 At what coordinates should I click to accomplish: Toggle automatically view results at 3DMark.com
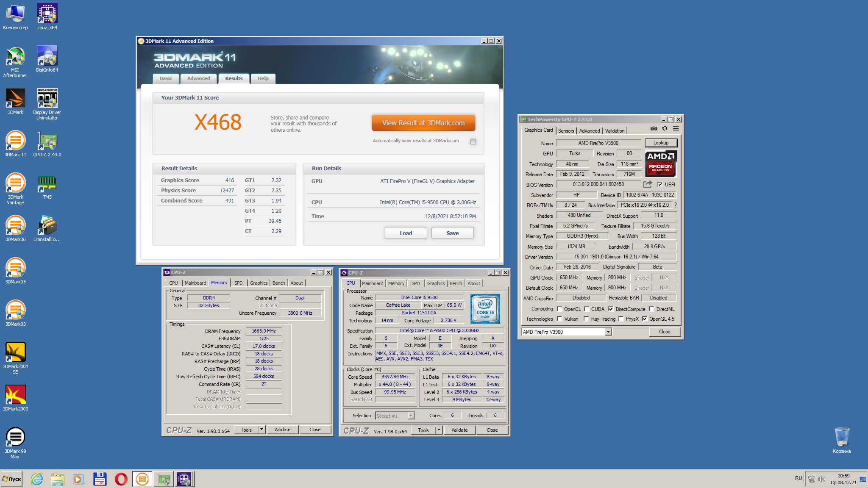(473, 142)
